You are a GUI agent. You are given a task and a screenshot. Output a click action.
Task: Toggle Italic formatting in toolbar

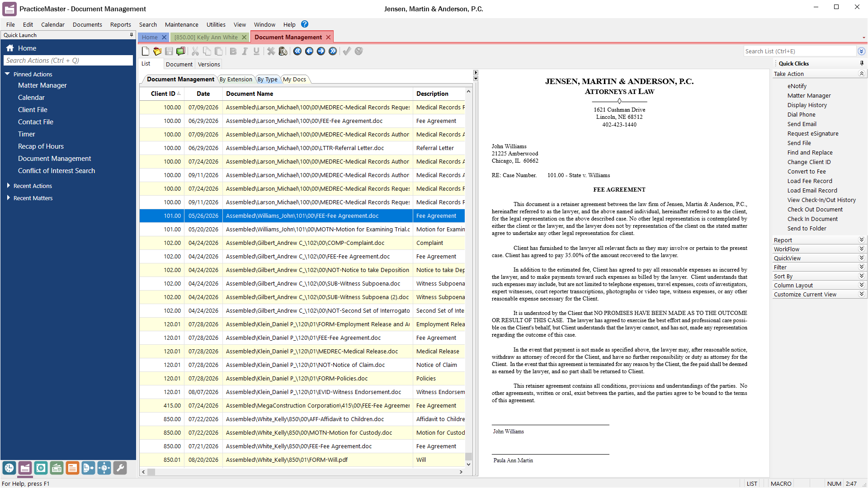click(x=245, y=51)
